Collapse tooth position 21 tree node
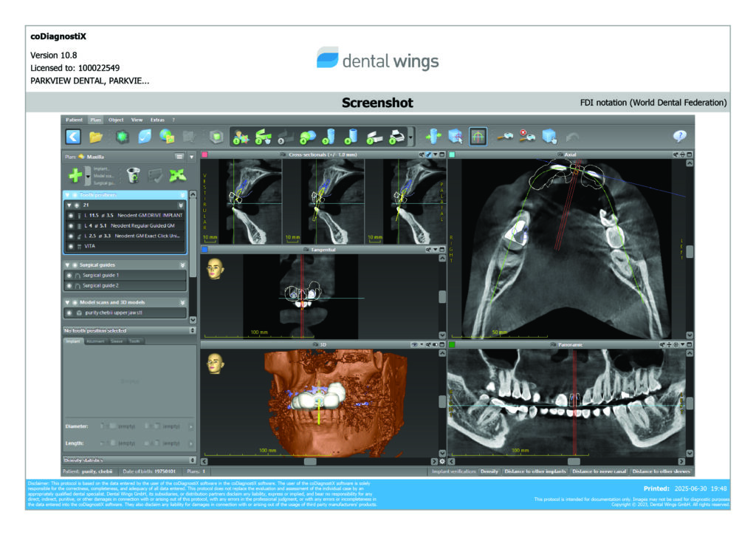The image size is (756, 535). (x=69, y=205)
